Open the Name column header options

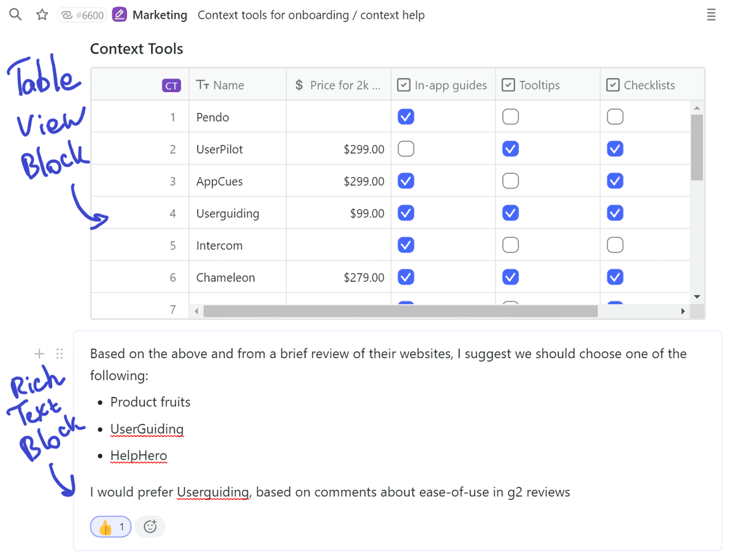pos(227,85)
